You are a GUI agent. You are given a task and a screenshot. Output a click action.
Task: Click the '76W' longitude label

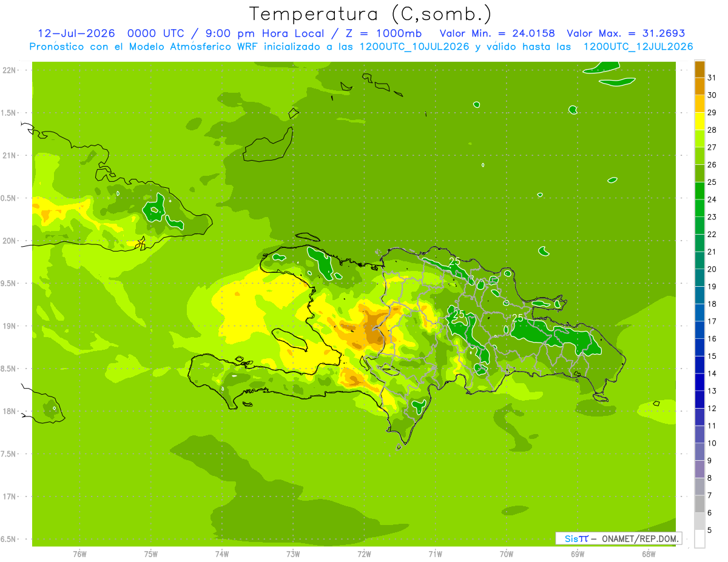[x=79, y=554]
